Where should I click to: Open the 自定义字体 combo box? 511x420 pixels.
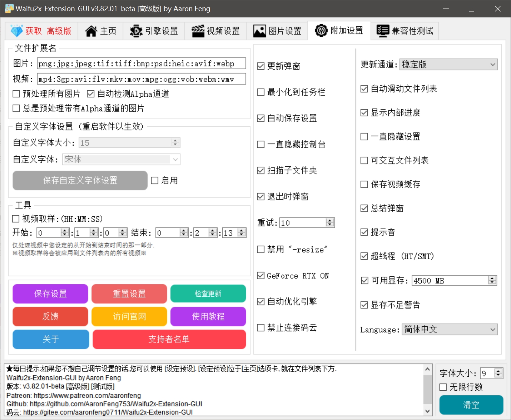tap(121, 160)
